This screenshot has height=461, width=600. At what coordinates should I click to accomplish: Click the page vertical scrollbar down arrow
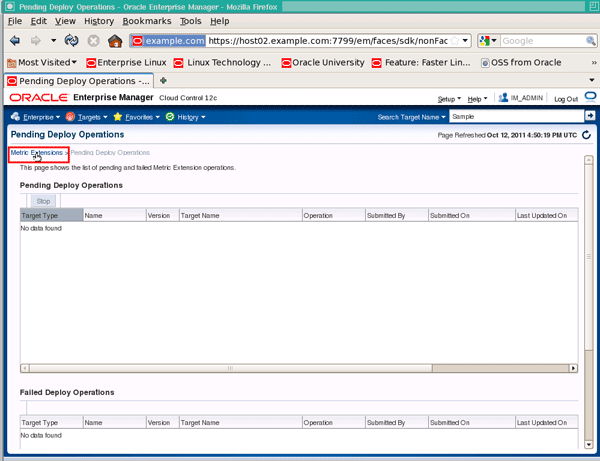(x=589, y=444)
